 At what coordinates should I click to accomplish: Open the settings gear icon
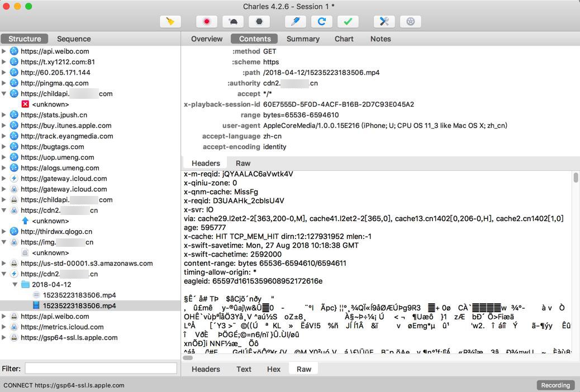tap(411, 22)
